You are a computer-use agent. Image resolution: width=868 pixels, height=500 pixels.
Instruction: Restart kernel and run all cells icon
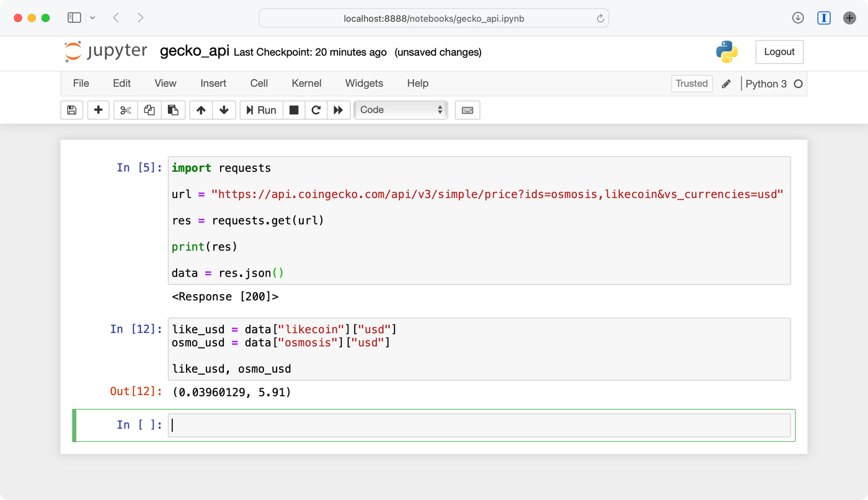pos(339,110)
